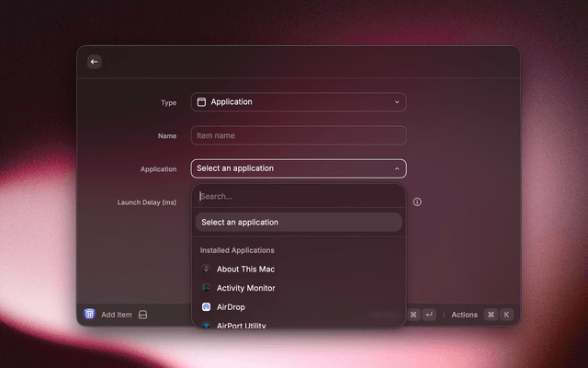
Task: Click the Select an application combo box
Action: tap(294, 168)
